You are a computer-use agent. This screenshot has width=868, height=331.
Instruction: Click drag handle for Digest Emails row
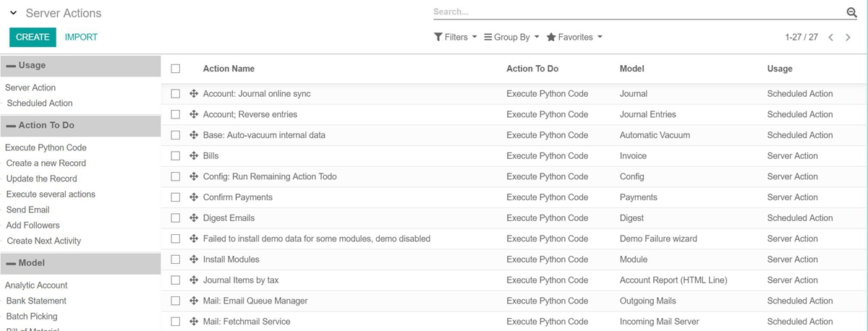coord(194,218)
